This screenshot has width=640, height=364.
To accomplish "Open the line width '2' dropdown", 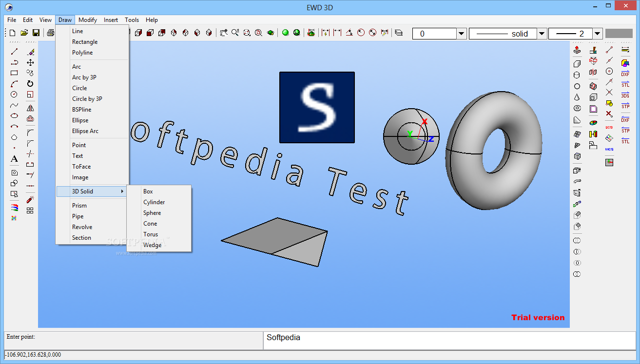I will coord(598,34).
